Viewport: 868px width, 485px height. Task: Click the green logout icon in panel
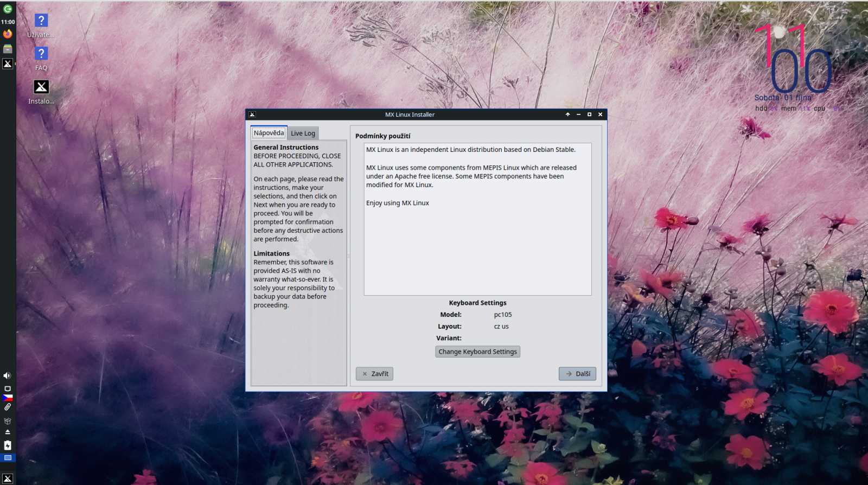(x=8, y=9)
